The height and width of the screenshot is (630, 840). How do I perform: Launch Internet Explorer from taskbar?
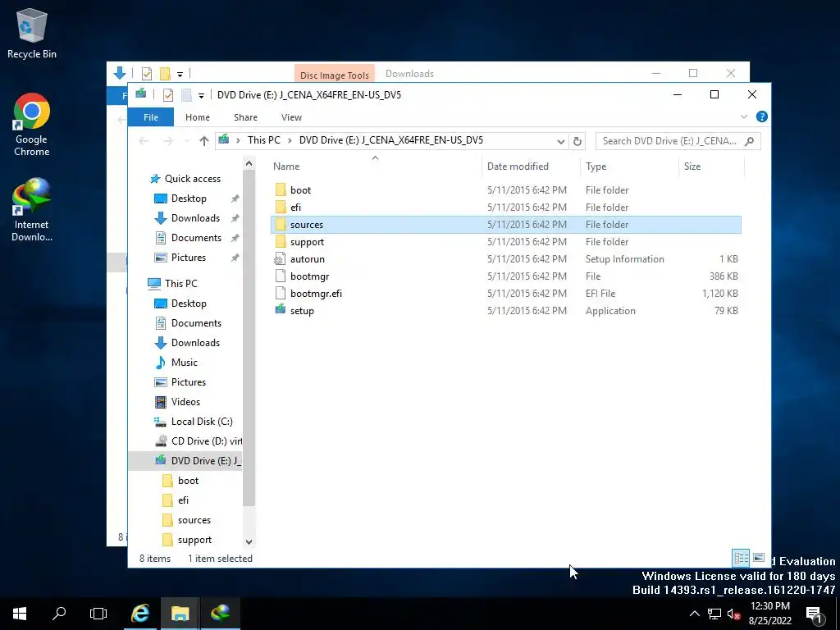click(x=140, y=614)
